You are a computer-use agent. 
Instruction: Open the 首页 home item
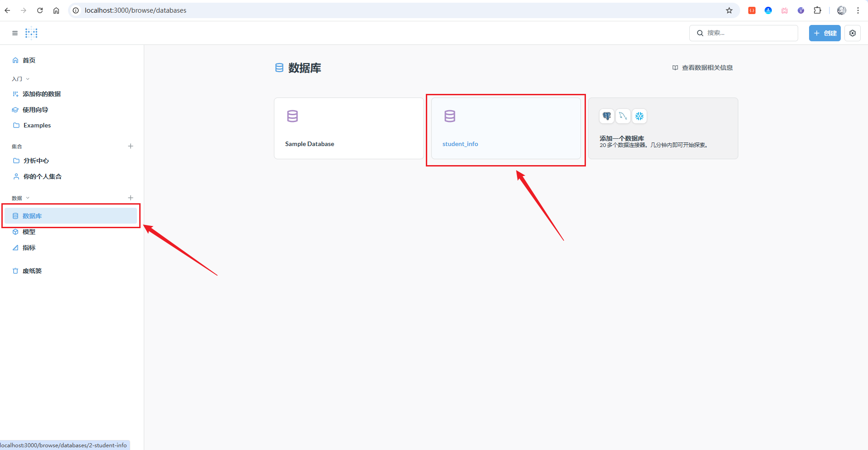(29, 60)
